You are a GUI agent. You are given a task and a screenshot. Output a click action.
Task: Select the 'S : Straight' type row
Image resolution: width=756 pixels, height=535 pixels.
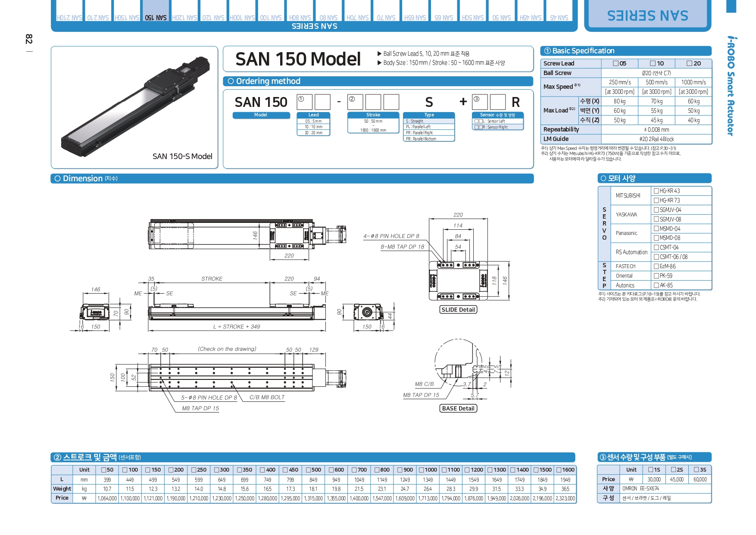coord(429,121)
